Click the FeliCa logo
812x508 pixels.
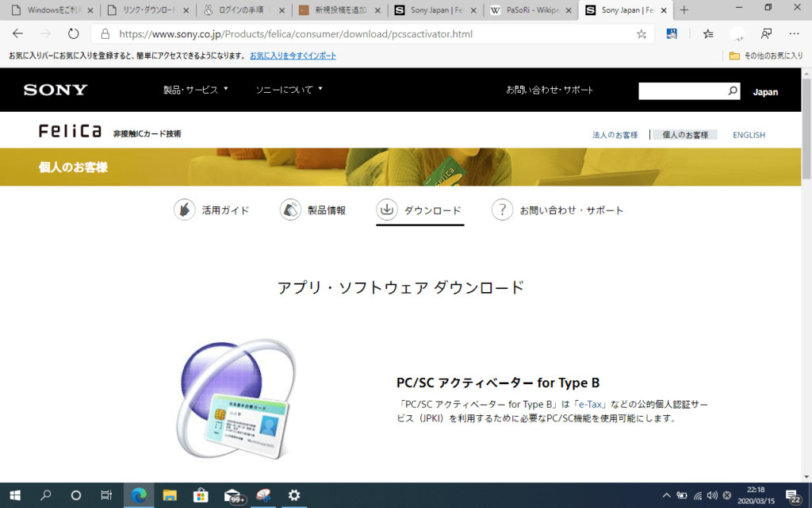coord(70,131)
